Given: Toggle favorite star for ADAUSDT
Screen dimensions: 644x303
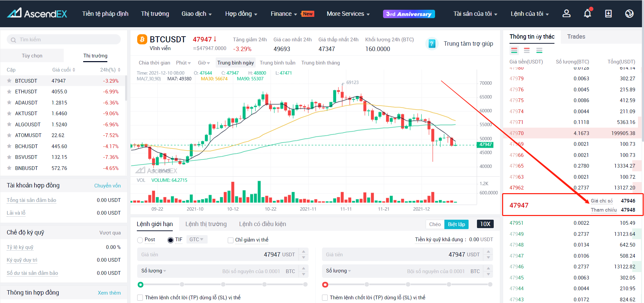Looking at the screenshot, I should click(x=9, y=102).
